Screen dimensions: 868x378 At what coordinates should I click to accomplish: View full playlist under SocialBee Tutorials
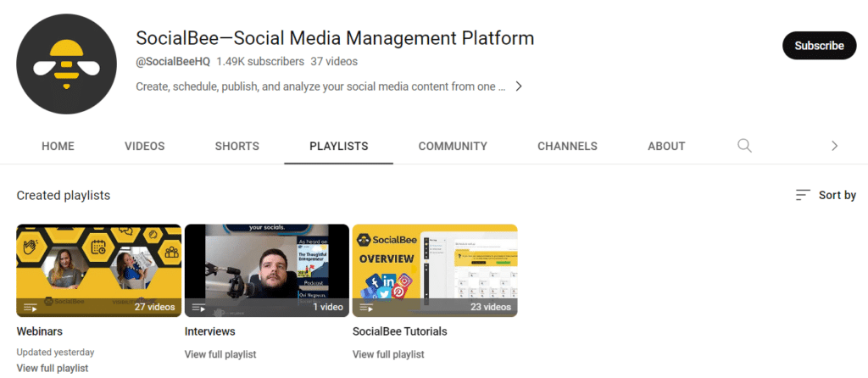388,354
